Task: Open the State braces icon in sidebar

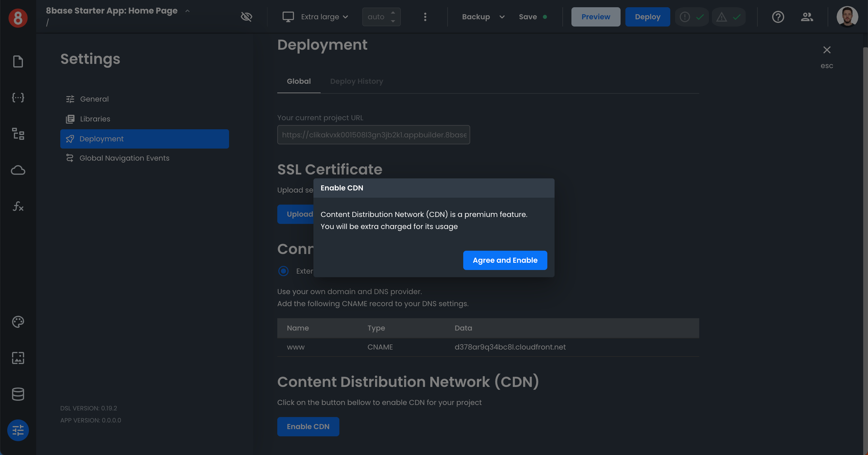Action: pyautogui.click(x=18, y=98)
